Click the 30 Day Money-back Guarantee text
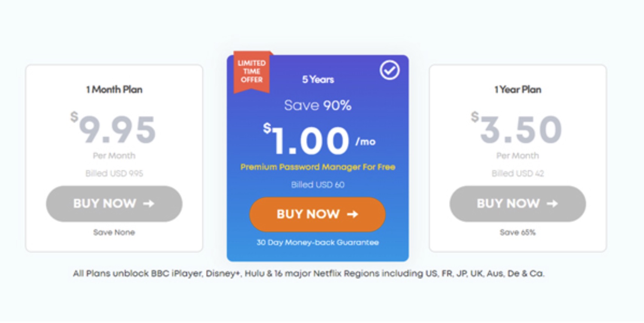 point(317,243)
